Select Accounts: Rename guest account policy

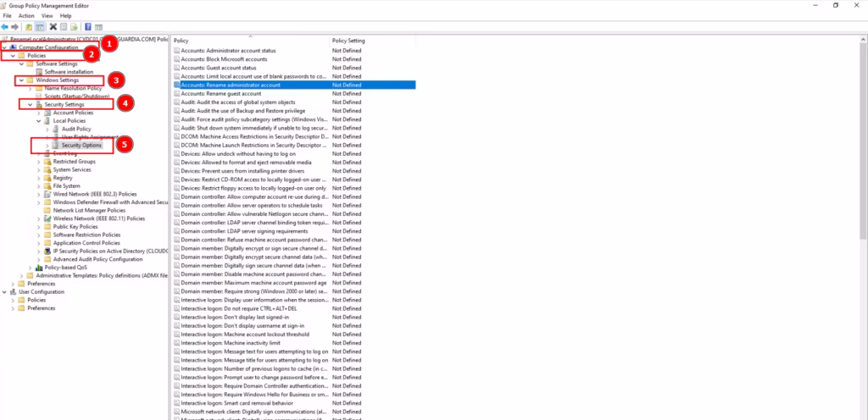pos(222,93)
